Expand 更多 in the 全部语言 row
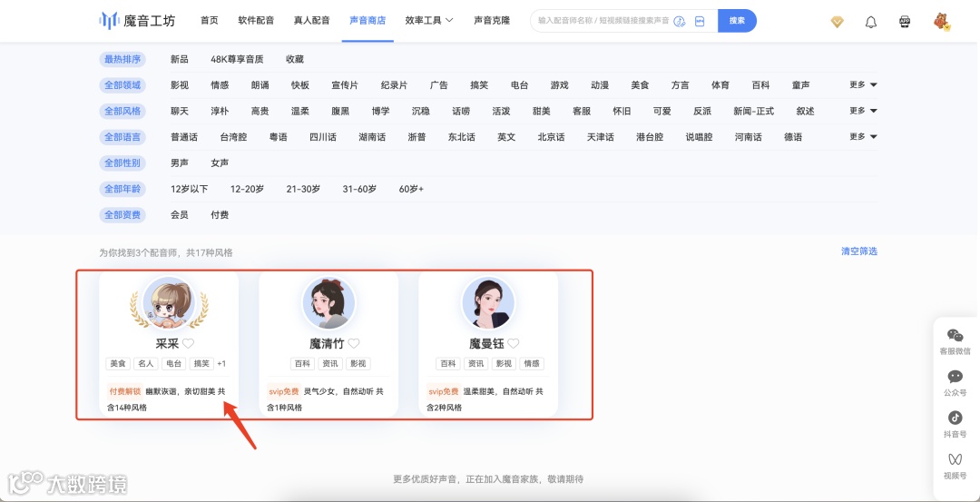Image resolution: width=980 pixels, height=502 pixels. tap(863, 136)
